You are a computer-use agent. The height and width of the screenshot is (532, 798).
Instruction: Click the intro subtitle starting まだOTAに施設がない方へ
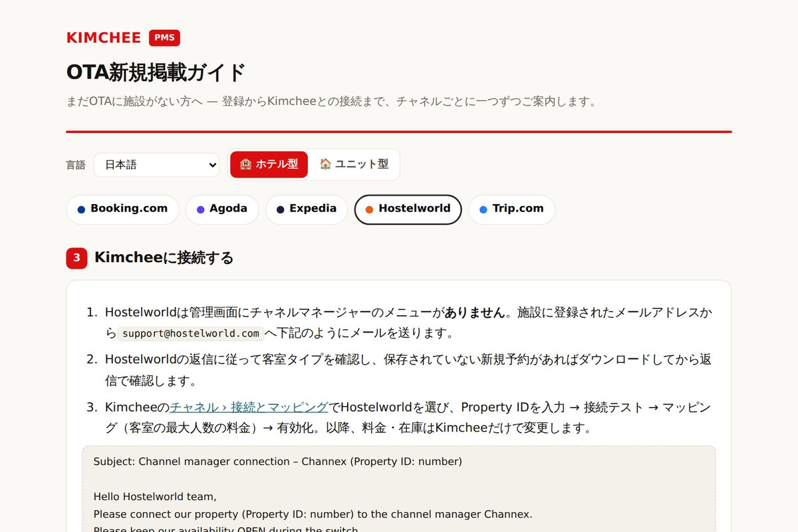pyautogui.click(x=331, y=102)
